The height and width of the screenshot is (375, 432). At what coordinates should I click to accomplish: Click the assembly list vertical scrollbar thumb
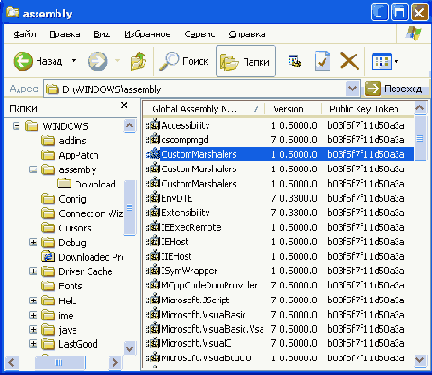coord(420,138)
